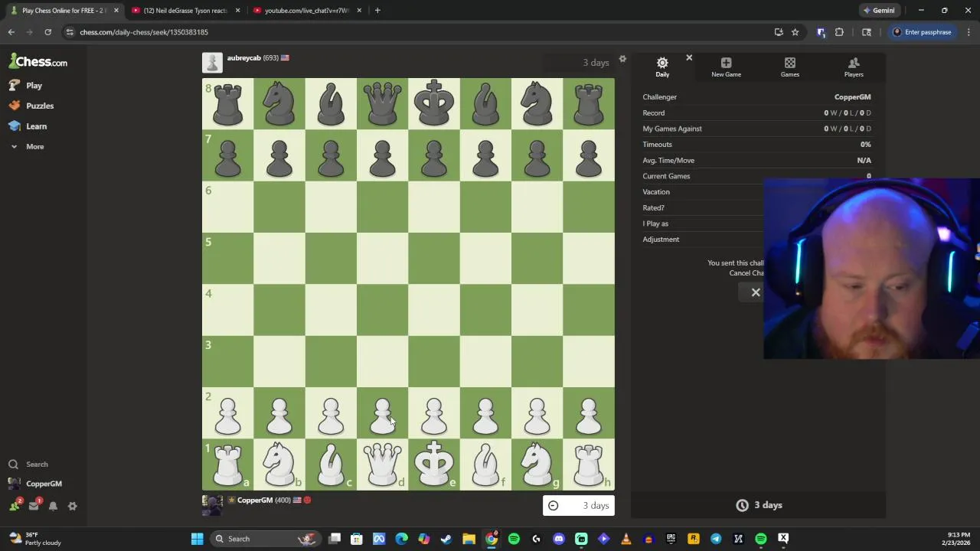
Task: Select the white rook on a1
Action: point(227,465)
